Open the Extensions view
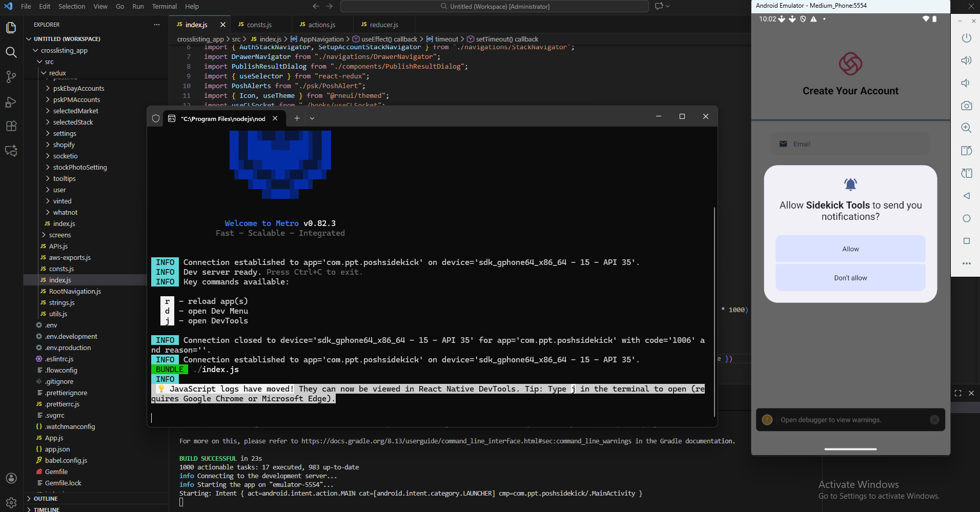 [11, 126]
